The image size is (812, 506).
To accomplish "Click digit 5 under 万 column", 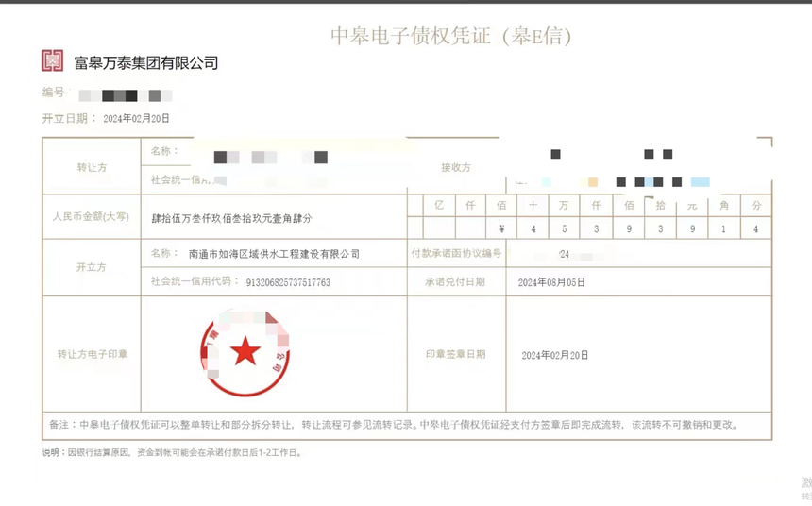I will point(564,228).
